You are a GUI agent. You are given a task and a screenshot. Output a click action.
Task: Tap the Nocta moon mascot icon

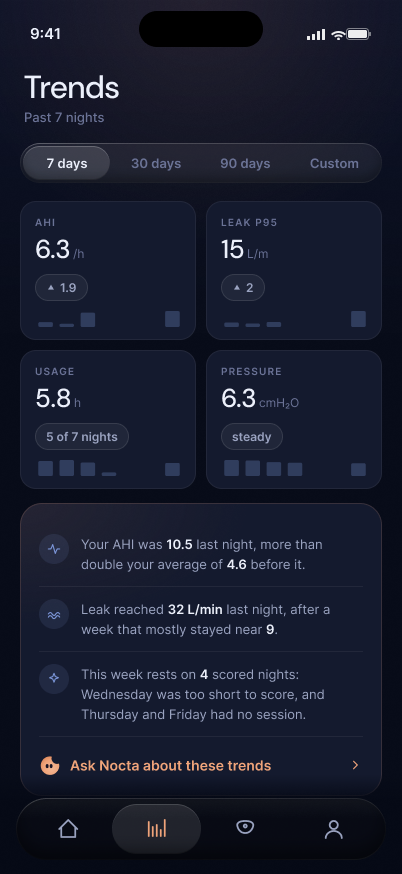[x=50, y=765]
